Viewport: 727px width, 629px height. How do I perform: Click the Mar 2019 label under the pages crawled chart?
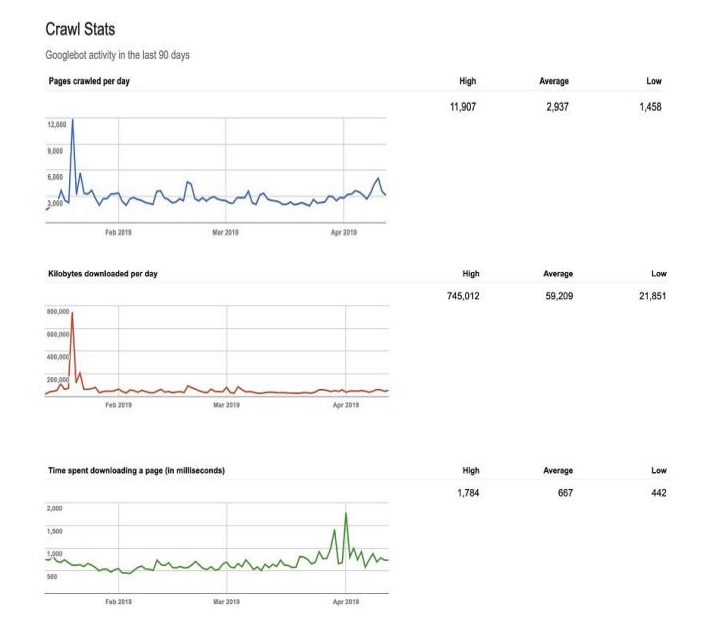pyautogui.click(x=226, y=232)
